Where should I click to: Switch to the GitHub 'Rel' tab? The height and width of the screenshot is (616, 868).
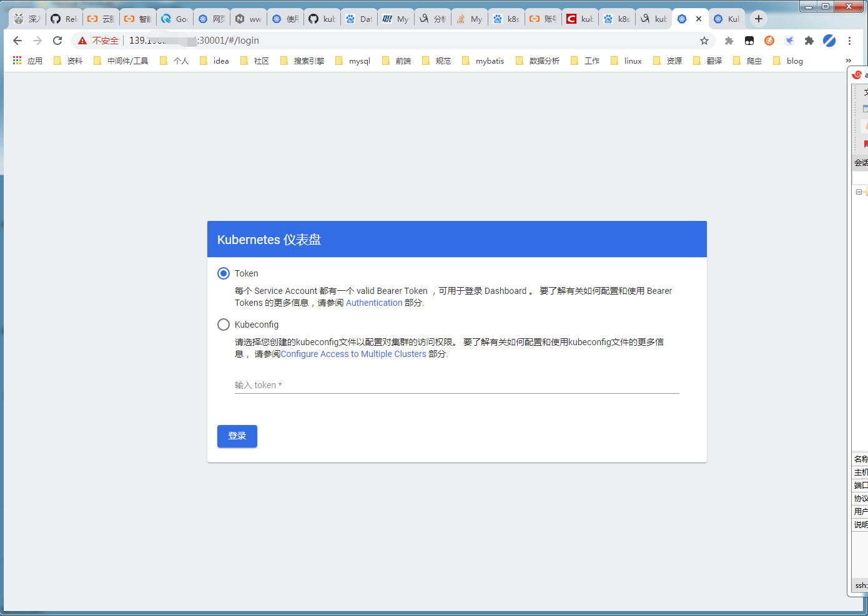click(x=64, y=19)
